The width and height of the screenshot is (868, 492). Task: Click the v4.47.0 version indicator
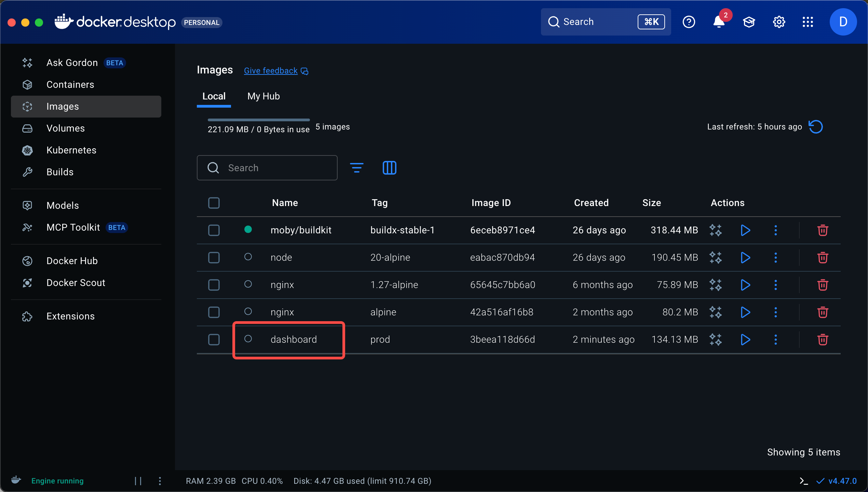(x=837, y=481)
